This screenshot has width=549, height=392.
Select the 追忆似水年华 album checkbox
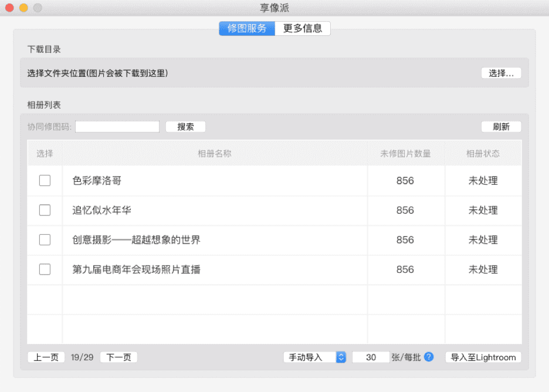point(45,210)
